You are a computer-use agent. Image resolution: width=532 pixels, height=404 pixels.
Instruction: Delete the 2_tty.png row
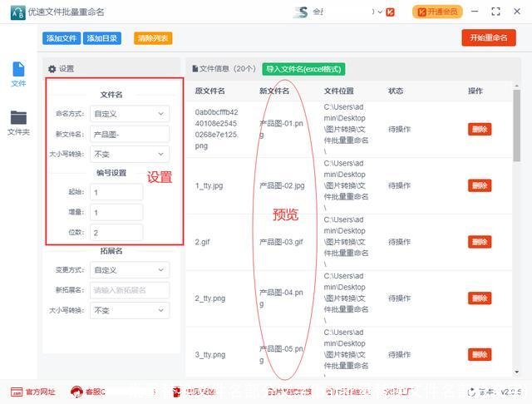coord(480,298)
